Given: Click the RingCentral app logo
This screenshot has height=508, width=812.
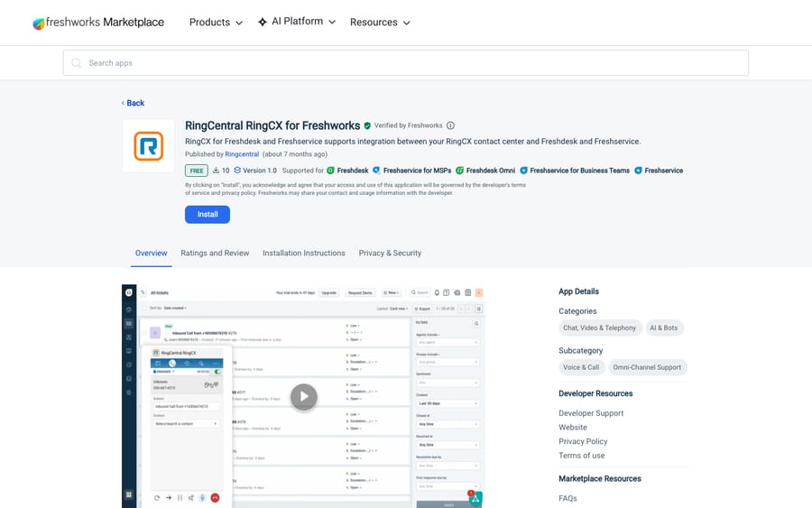Looking at the screenshot, I should [149, 146].
